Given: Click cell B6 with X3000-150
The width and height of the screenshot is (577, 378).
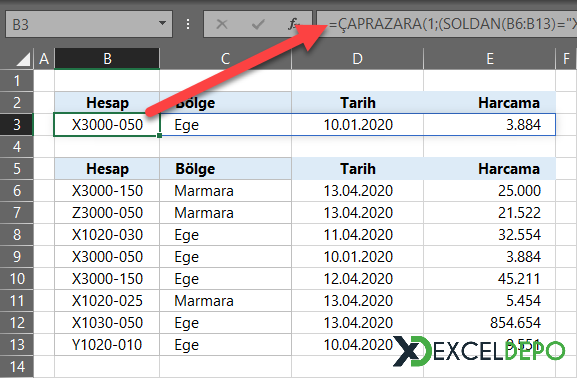Looking at the screenshot, I should [107, 191].
